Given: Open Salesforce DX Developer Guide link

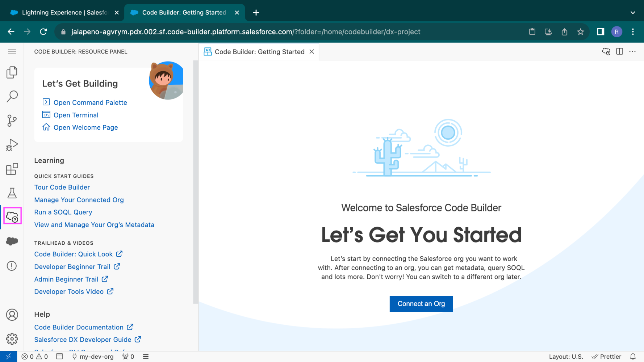Looking at the screenshot, I should pyautogui.click(x=88, y=340).
